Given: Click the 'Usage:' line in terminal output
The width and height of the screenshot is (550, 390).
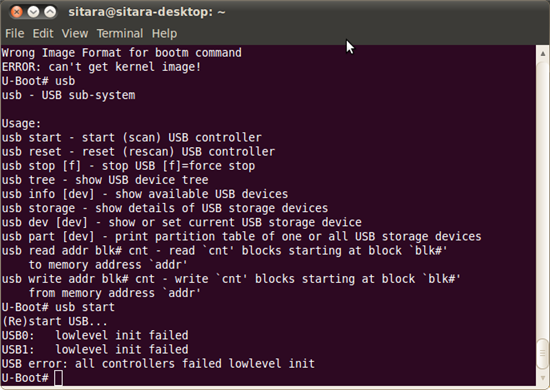Looking at the screenshot, I should [x=21, y=123].
